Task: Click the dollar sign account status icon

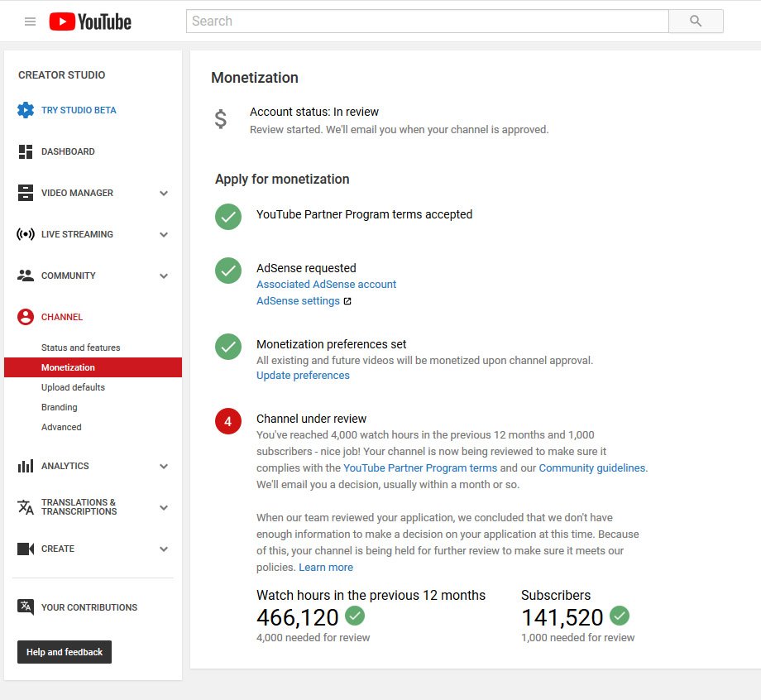Action: pyautogui.click(x=221, y=119)
